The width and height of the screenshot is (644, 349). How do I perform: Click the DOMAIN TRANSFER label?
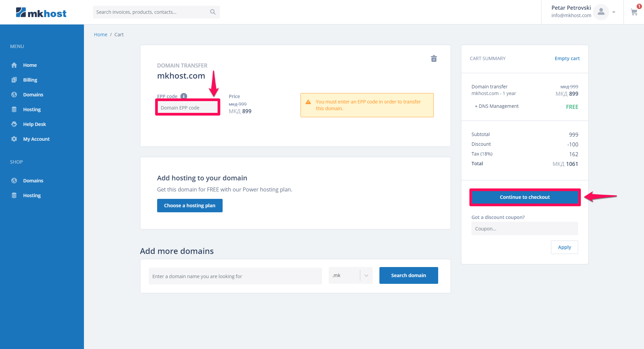182,66
